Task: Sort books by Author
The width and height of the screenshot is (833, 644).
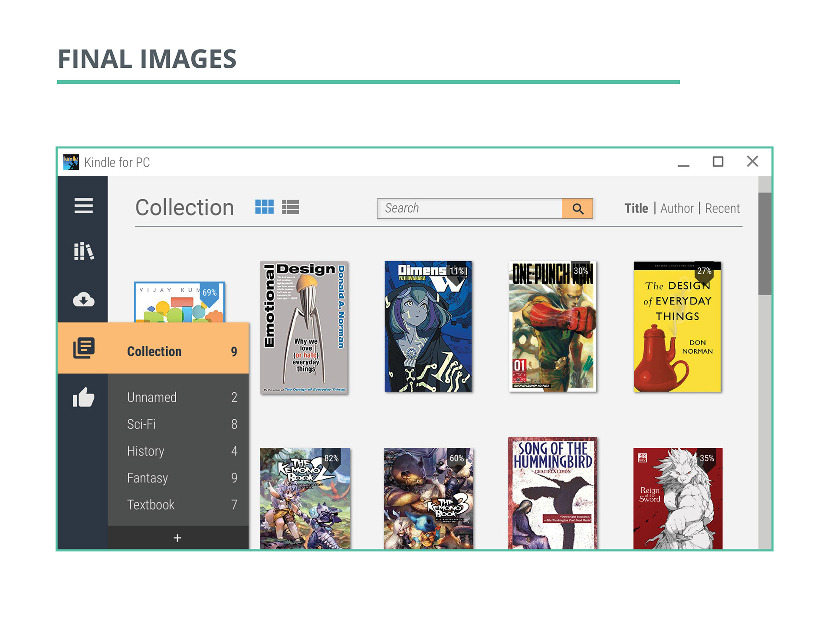Action: (x=677, y=208)
